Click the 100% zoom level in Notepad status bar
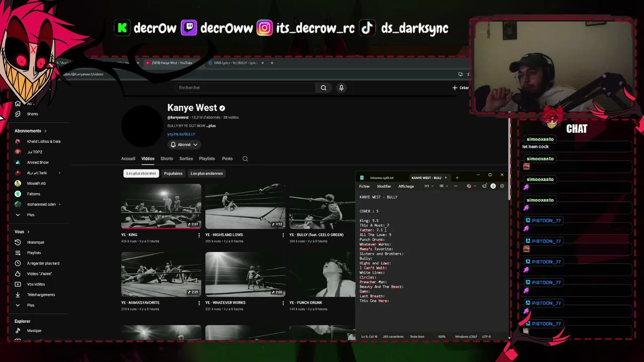The image size is (644, 362). (x=442, y=336)
